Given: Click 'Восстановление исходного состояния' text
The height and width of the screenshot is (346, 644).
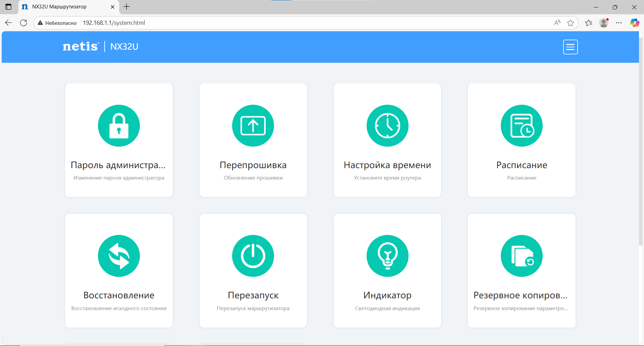Looking at the screenshot, I should [119, 308].
